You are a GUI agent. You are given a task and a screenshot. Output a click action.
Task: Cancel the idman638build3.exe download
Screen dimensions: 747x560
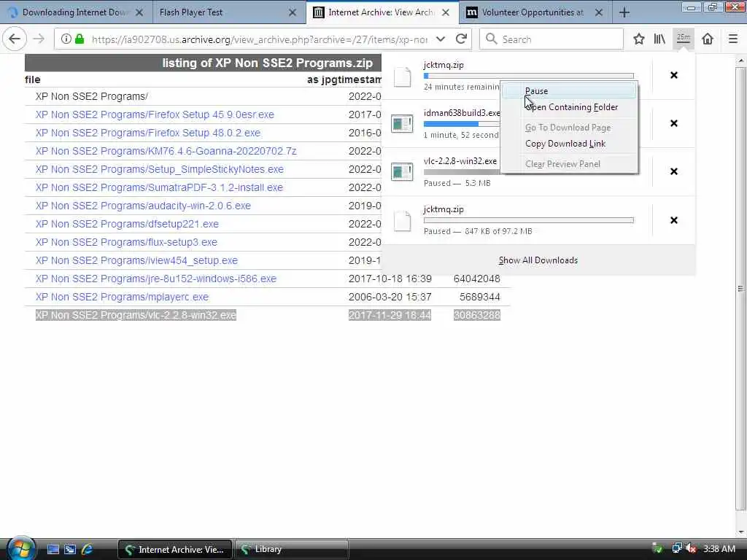(x=673, y=123)
